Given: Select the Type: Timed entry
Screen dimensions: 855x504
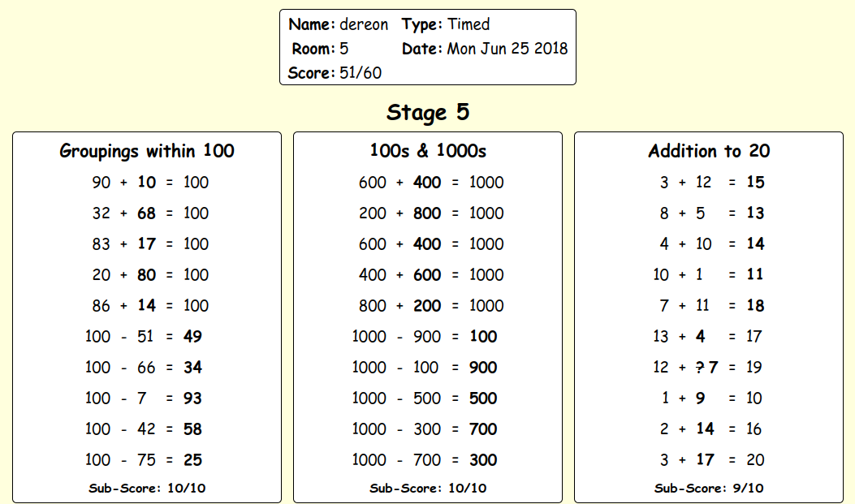Looking at the screenshot, I should tap(446, 24).
